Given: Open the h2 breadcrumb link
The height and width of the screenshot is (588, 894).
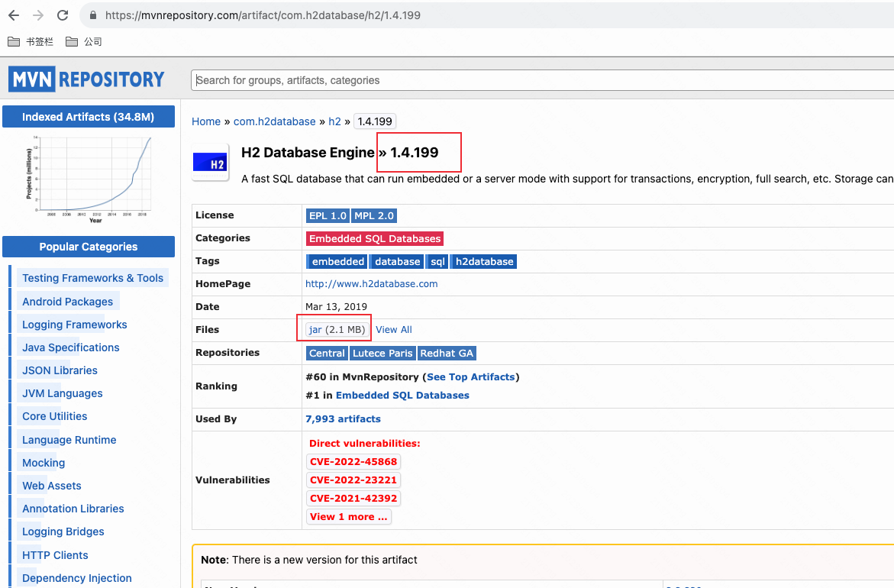Looking at the screenshot, I should (334, 121).
